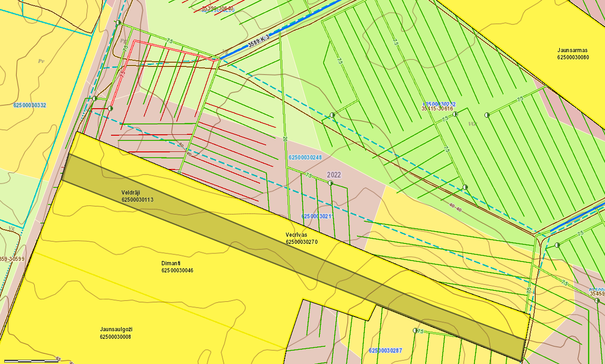Select the ditch label 3589 K-3
Screen dimensions: 605x364
[x=259, y=42]
